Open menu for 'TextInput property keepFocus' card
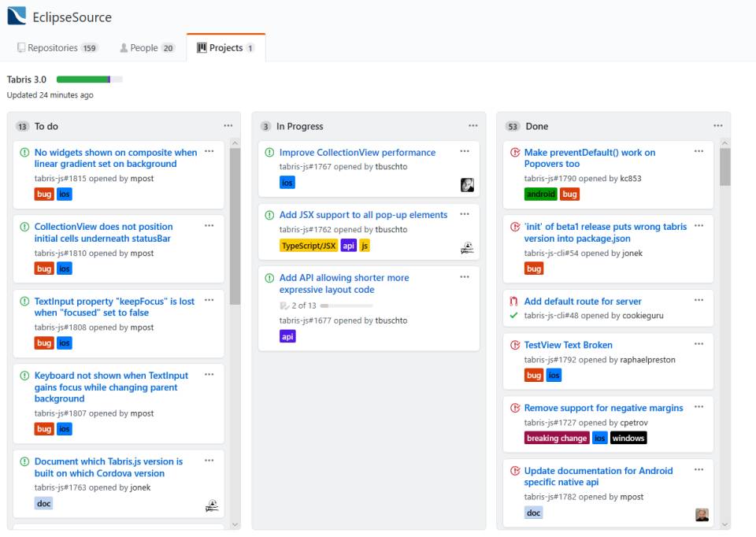Viewport: 756px width, 537px height. 209,300
